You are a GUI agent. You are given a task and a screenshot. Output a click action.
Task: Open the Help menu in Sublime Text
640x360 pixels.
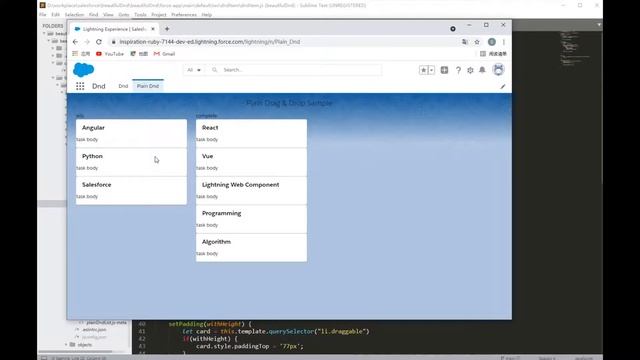207,15
